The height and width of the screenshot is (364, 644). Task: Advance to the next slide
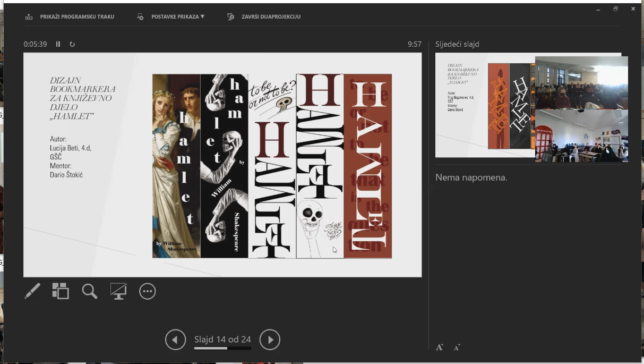[x=270, y=340]
